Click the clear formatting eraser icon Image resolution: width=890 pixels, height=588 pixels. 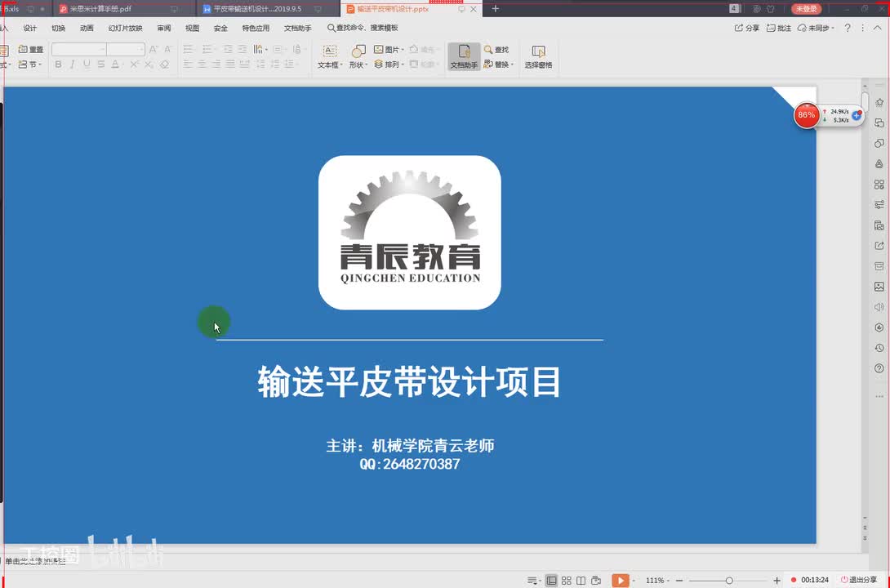[164, 65]
